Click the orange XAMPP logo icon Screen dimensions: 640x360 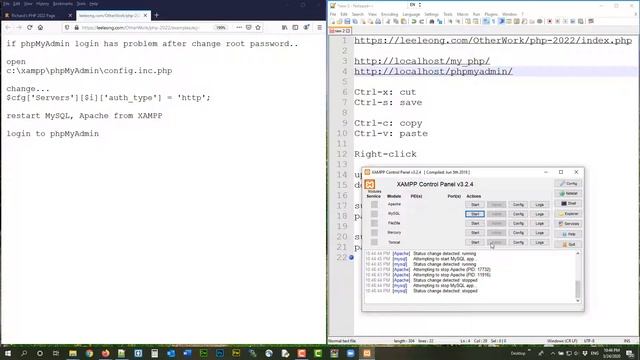tap(370, 184)
